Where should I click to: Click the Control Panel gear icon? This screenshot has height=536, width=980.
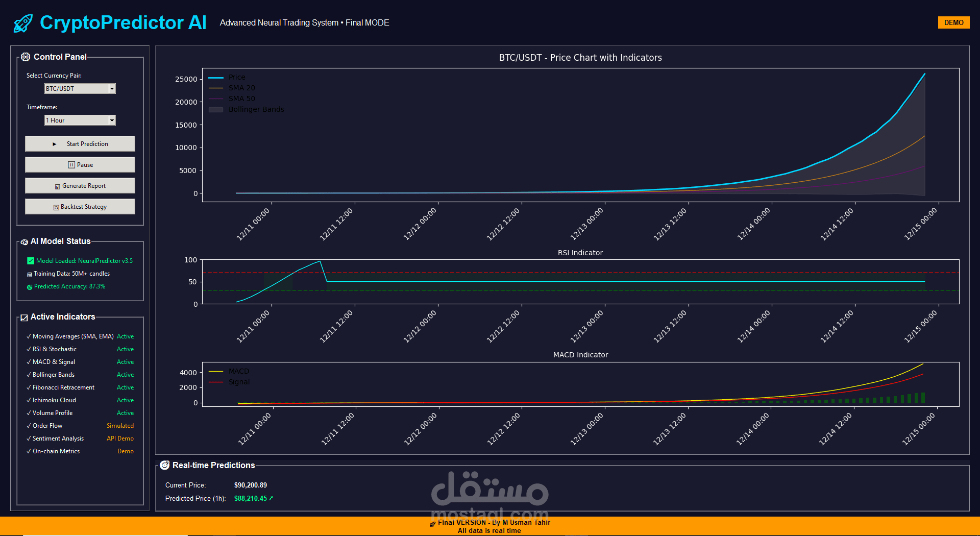[x=26, y=57]
